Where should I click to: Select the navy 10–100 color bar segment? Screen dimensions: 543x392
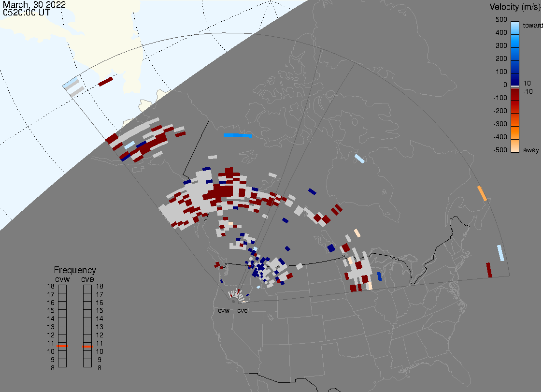click(515, 79)
